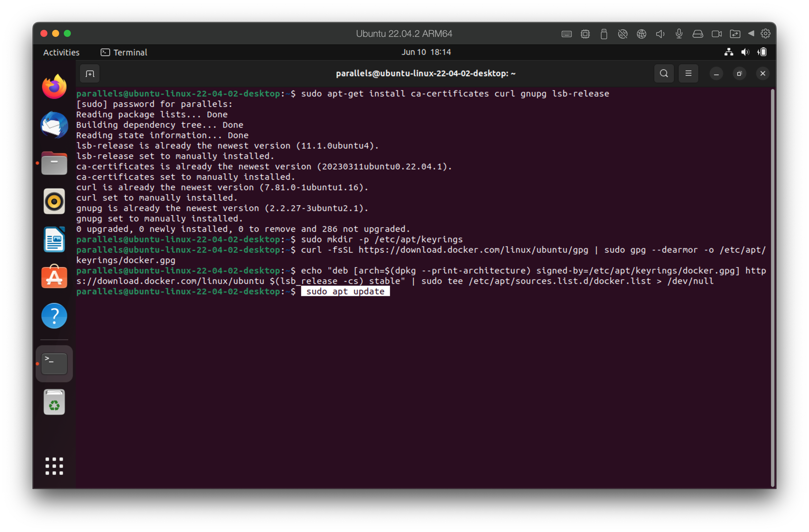Click the '[sudo] password for parallels:' line
The width and height of the screenshot is (809, 532).
(154, 104)
